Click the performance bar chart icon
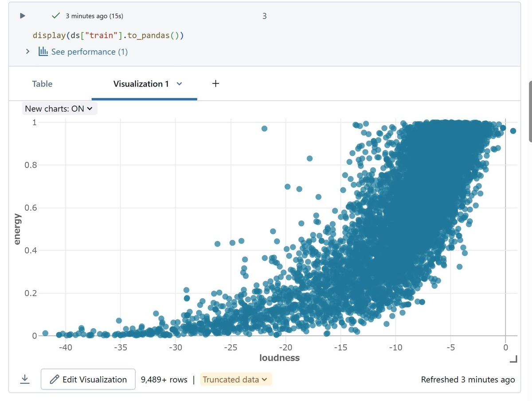This screenshot has height=401, width=532. pos(43,51)
